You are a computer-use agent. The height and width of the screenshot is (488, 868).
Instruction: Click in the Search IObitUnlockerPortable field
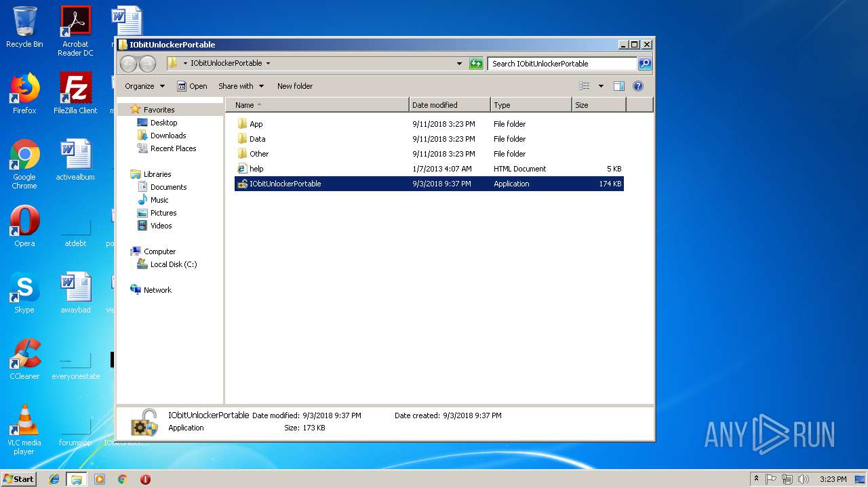561,64
